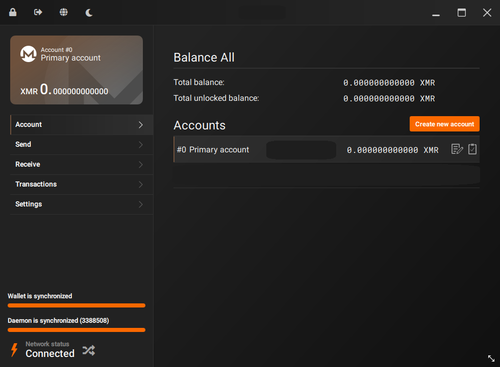The image size is (500, 367).
Task: Click the Accounts heading
Action: (199, 125)
